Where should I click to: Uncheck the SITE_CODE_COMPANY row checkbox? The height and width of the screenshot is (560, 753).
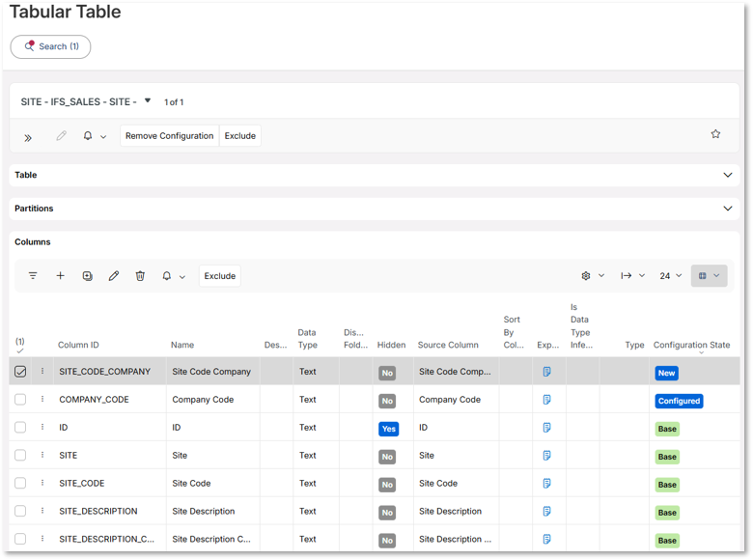[x=20, y=372]
